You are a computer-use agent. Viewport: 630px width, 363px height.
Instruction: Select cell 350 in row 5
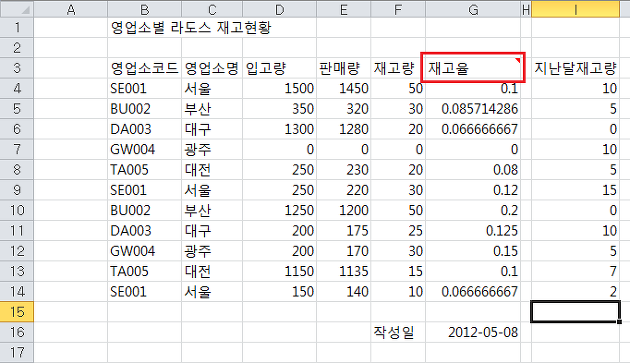coord(280,109)
